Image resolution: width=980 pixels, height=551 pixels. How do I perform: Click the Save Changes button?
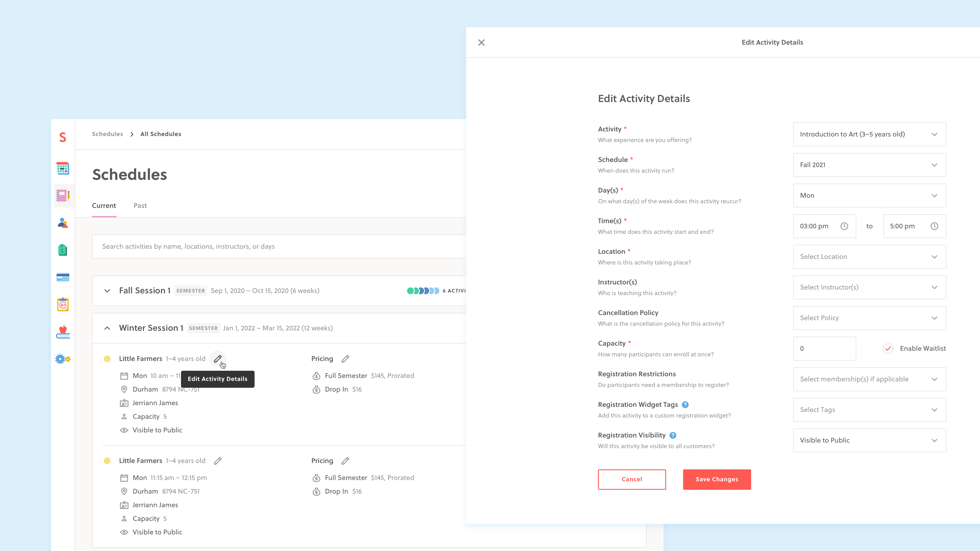coord(717,479)
